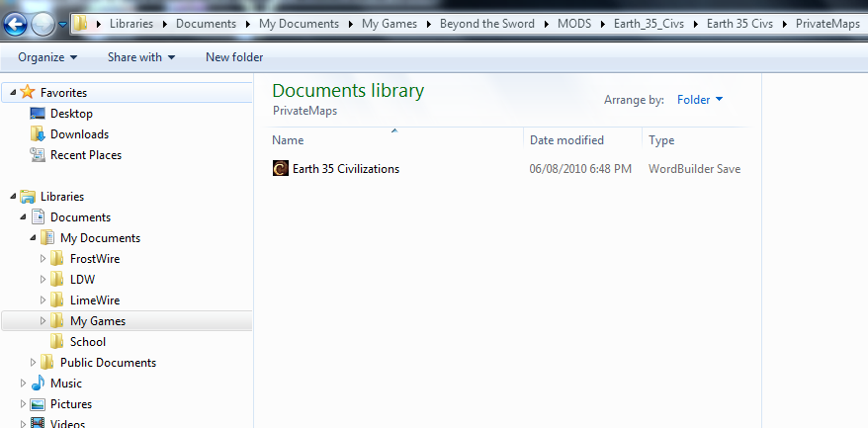
Task: Click the Music note icon
Action: pos(38,384)
